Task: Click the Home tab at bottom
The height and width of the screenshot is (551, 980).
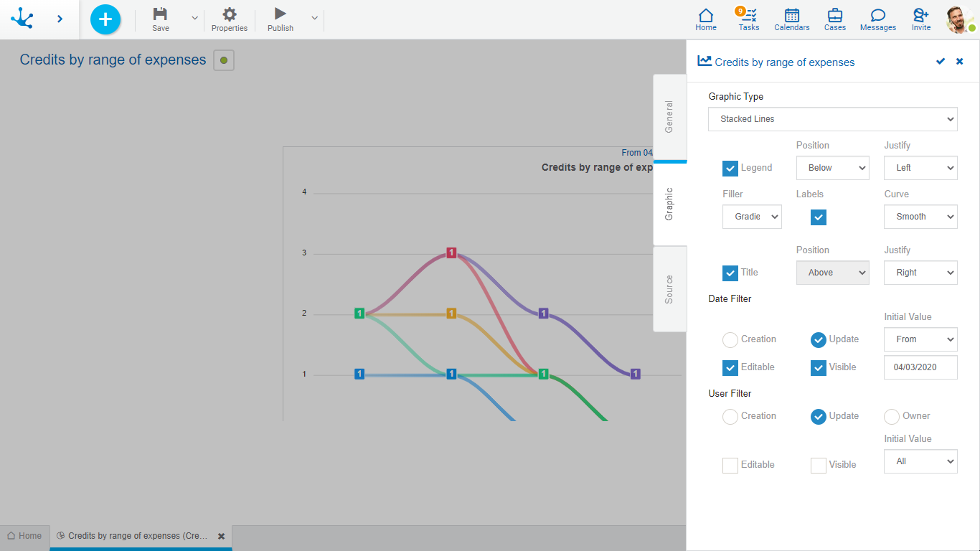Action: (x=24, y=536)
